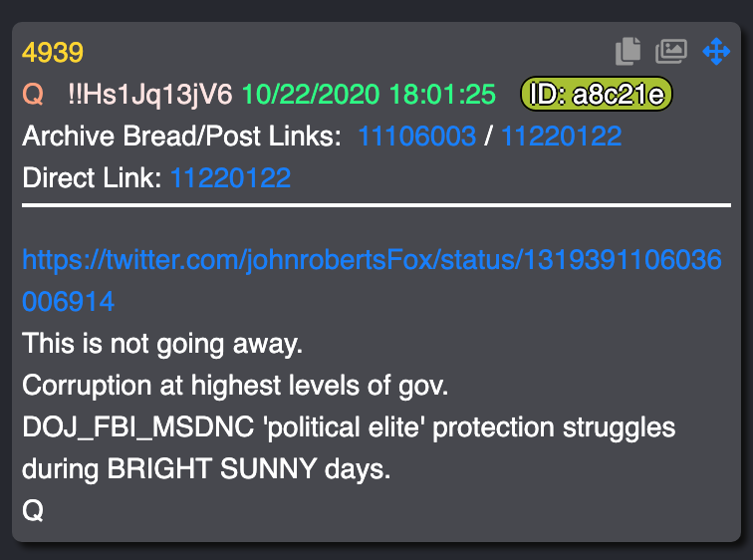The image size is (753, 560).
Task: Open the post image gallery icon
Action: coord(671,51)
